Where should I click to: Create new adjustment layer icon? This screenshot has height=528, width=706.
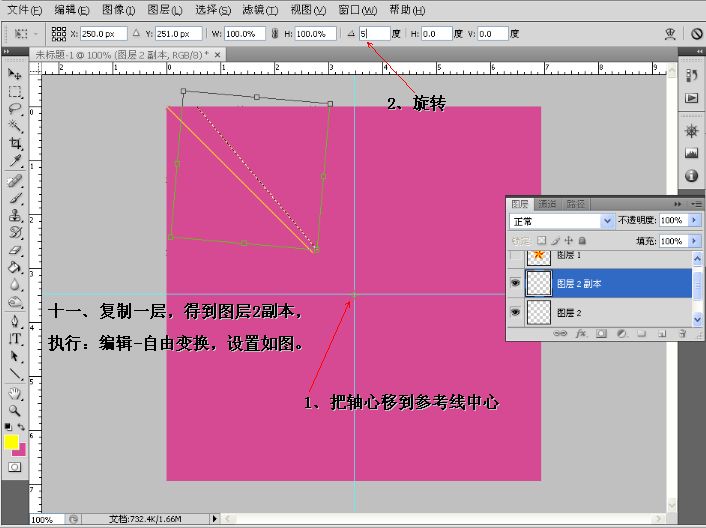pyautogui.click(x=622, y=334)
